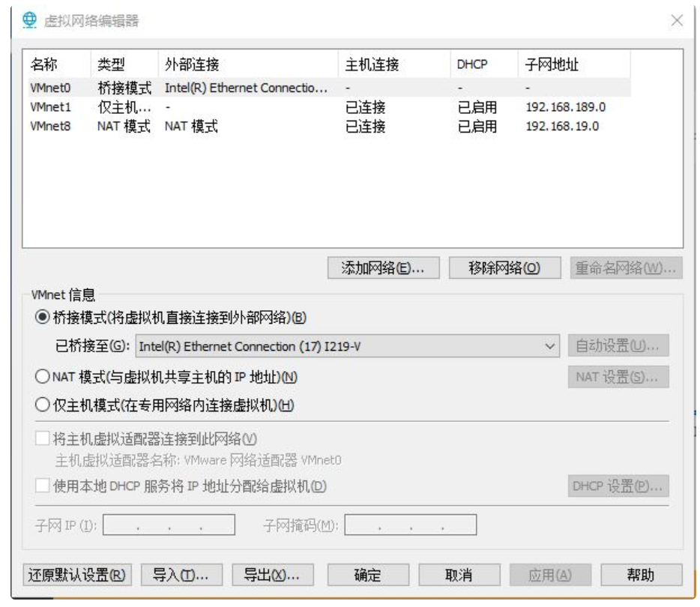Click NAT 模式 external connection cell of VMnet8

(x=191, y=127)
